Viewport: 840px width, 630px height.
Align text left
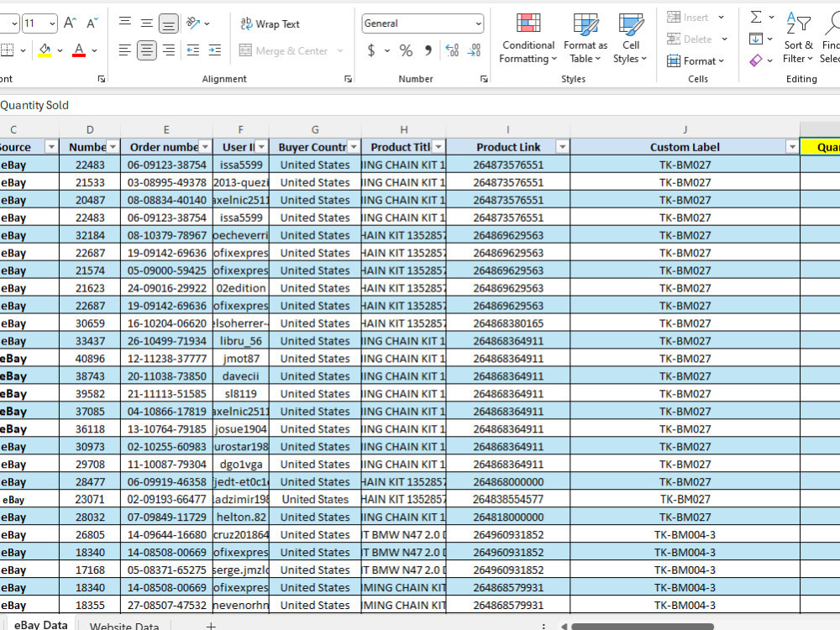coord(125,50)
